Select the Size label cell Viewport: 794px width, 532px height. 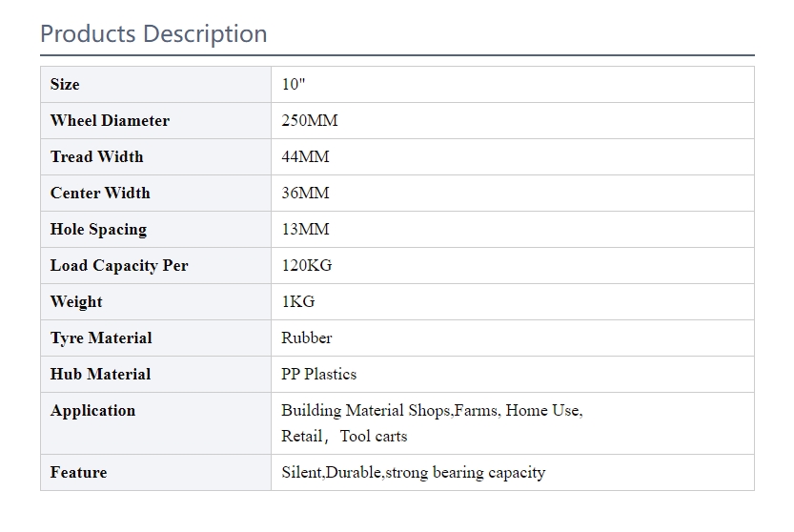click(x=156, y=85)
